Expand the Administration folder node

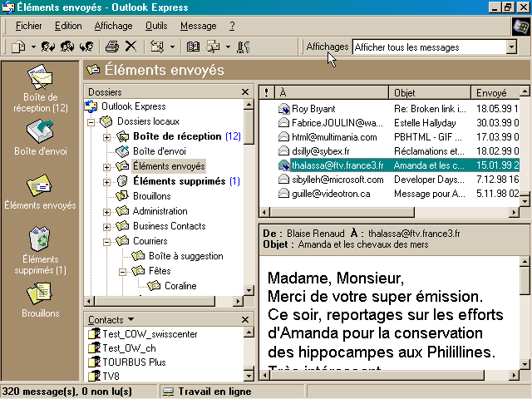(106, 213)
